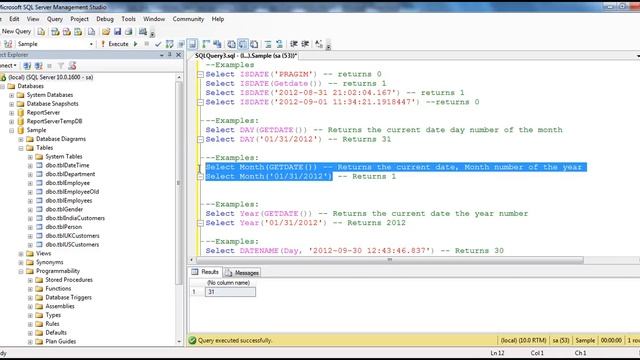The width and height of the screenshot is (640, 360).
Task: Save the current query file
Action: [118, 32]
